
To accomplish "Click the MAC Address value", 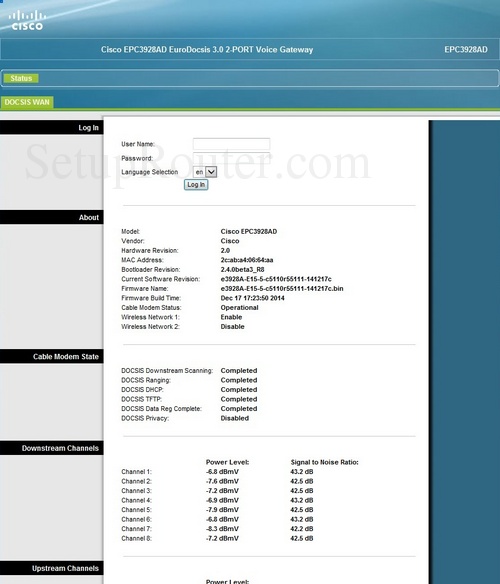I will 247,260.
